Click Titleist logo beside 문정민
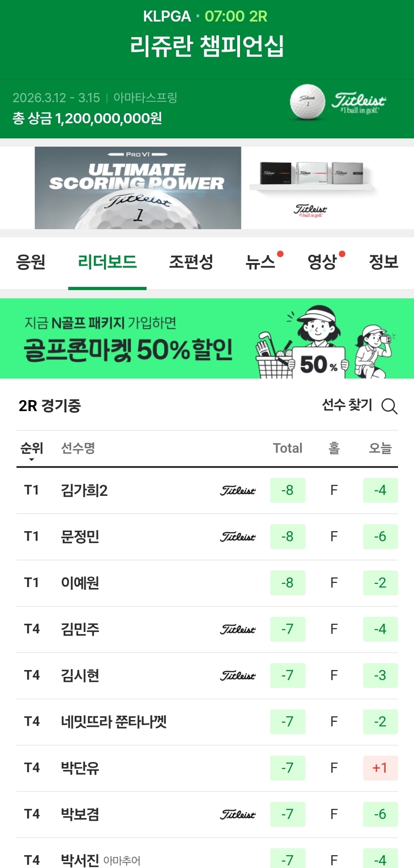 click(238, 537)
